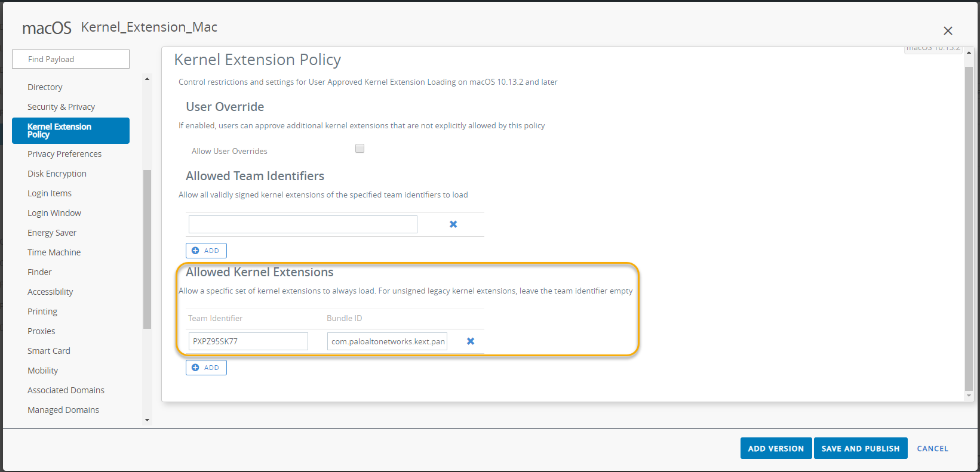Image resolution: width=980 pixels, height=472 pixels.
Task: Delete the PXPZ95SK77 kernel extension row
Action: 471,341
